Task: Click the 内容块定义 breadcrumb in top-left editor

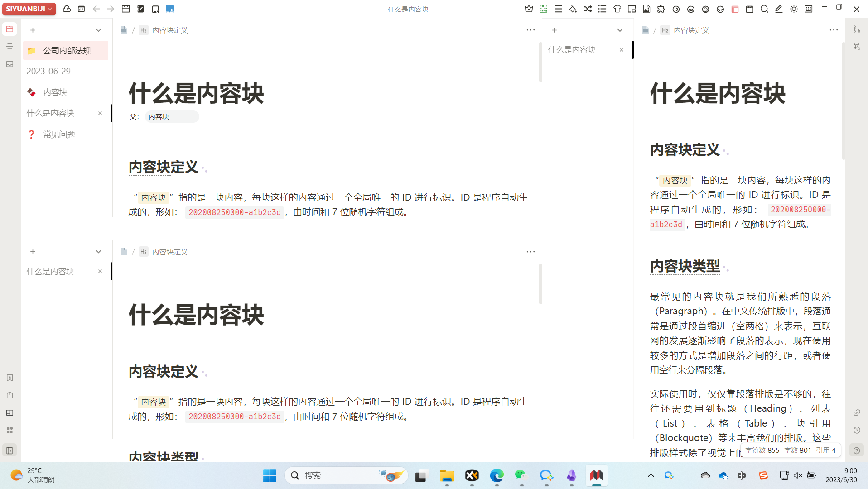Action: (170, 30)
